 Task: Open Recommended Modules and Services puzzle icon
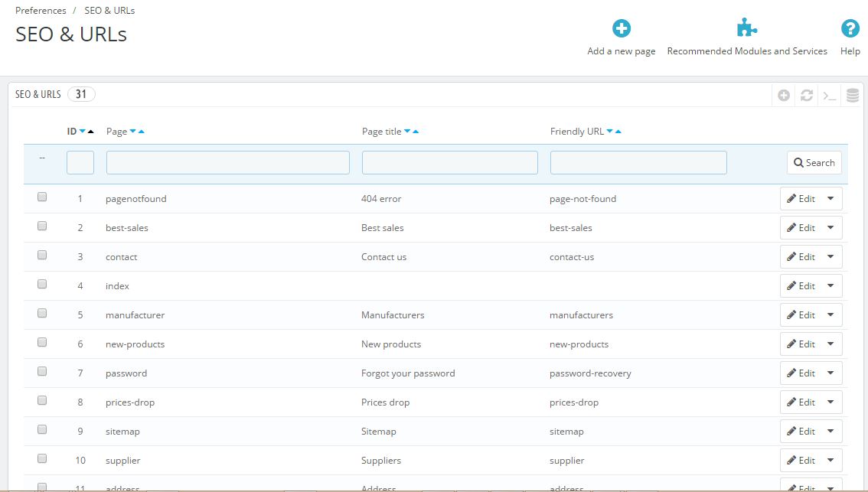tap(747, 28)
